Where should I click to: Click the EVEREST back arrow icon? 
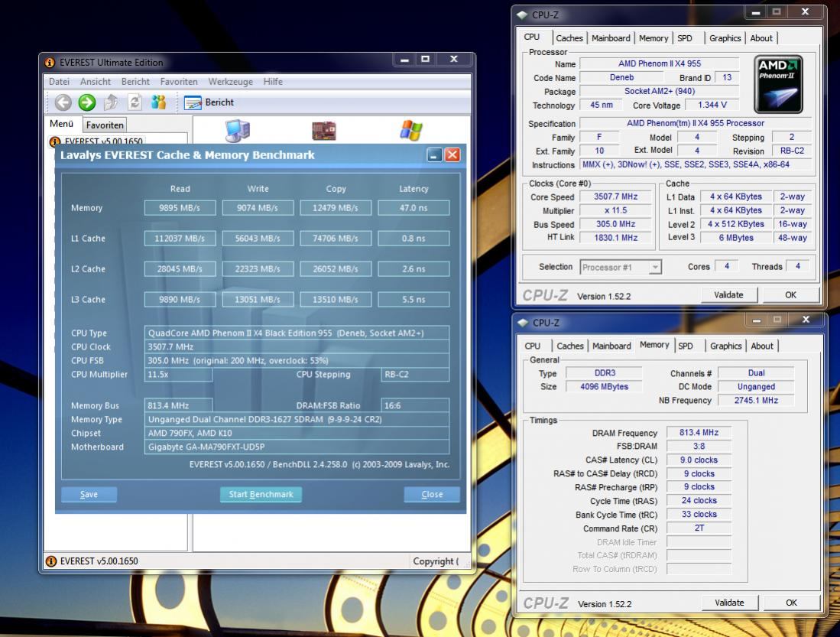pos(63,102)
